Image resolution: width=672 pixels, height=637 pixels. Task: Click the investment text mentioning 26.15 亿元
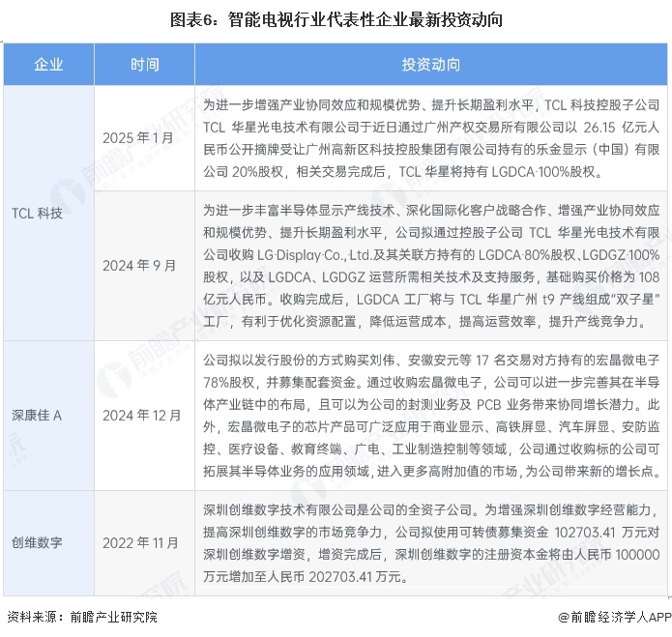(430, 138)
